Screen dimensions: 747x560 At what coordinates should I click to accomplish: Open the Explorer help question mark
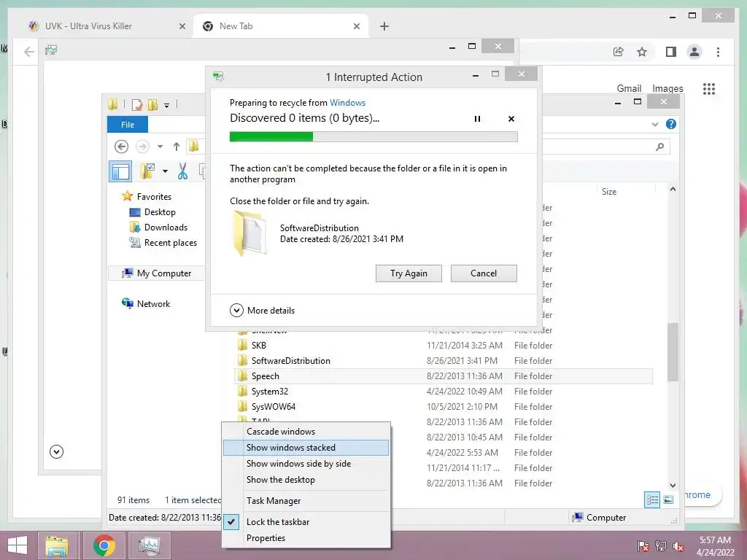click(671, 124)
